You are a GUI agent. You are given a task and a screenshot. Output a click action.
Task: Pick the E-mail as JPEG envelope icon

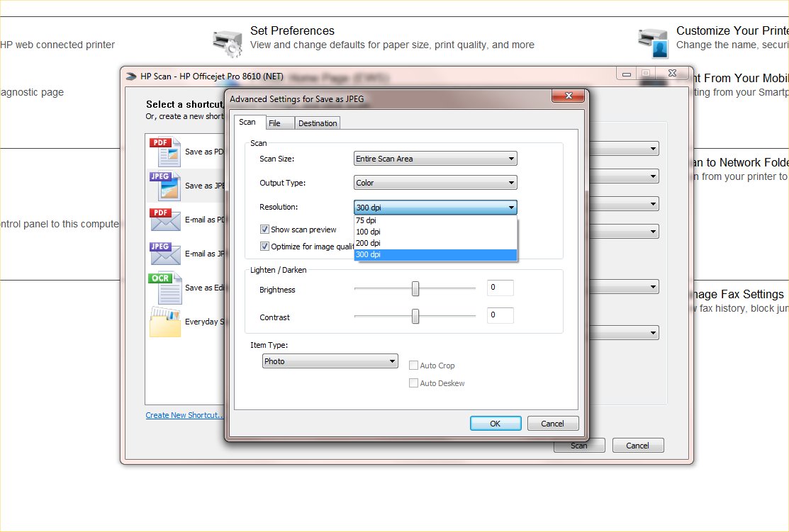pyautogui.click(x=164, y=254)
